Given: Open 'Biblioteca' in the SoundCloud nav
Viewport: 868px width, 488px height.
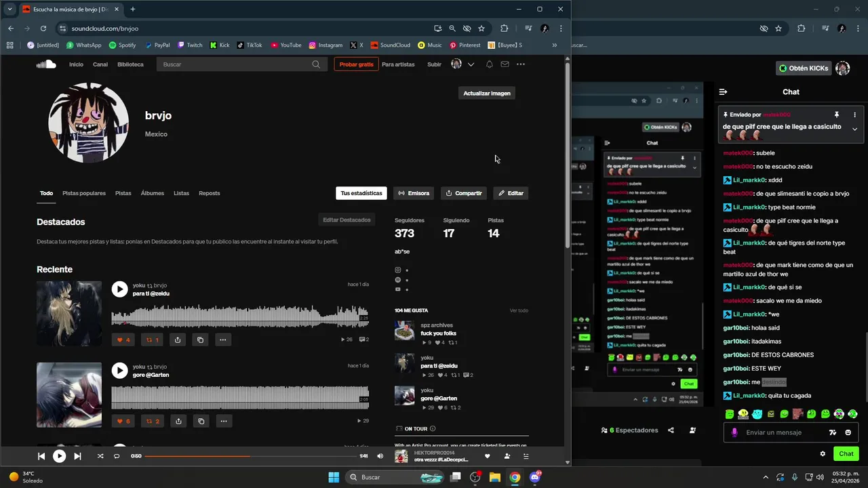Looking at the screenshot, I should (130, 64).
